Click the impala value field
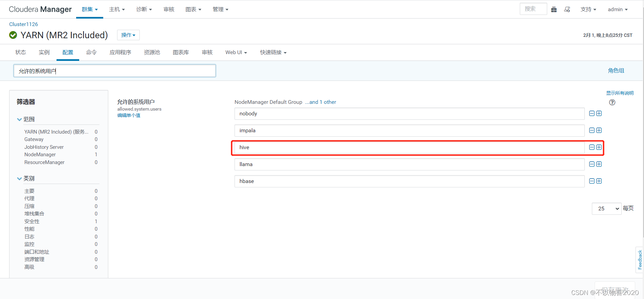Viewport: 644px width, 299px height. tap(409, 131)
